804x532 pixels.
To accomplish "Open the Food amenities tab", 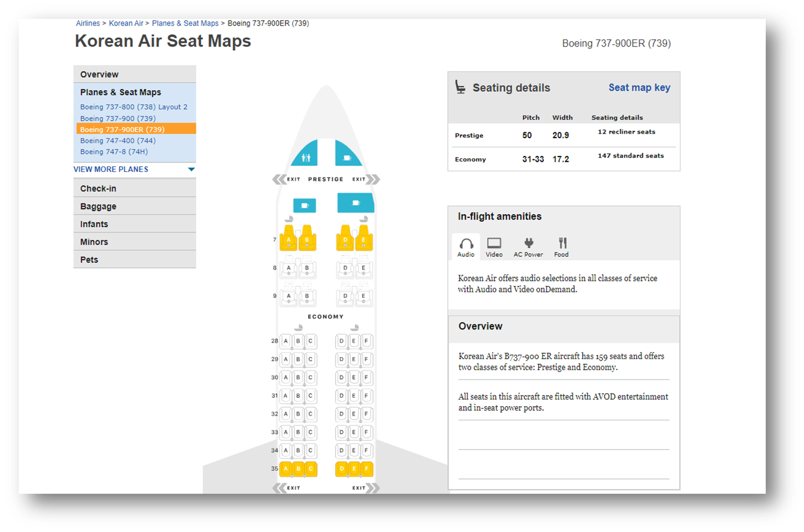I will pyautogui.click(x=562, y=247).
